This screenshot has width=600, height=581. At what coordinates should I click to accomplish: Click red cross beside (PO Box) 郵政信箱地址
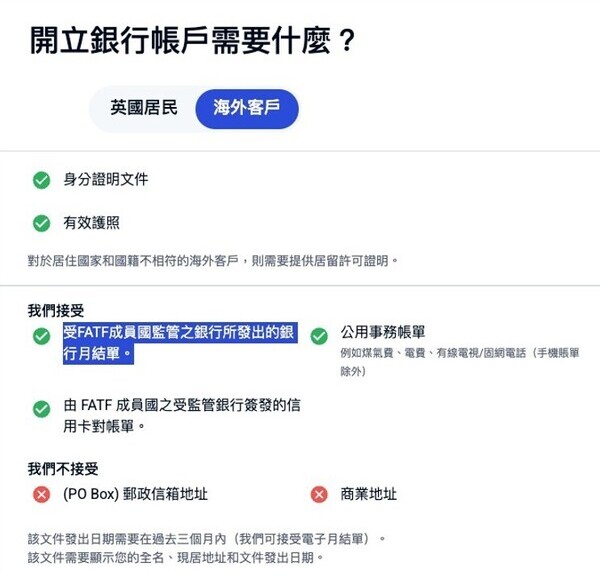tap(41, 494)
